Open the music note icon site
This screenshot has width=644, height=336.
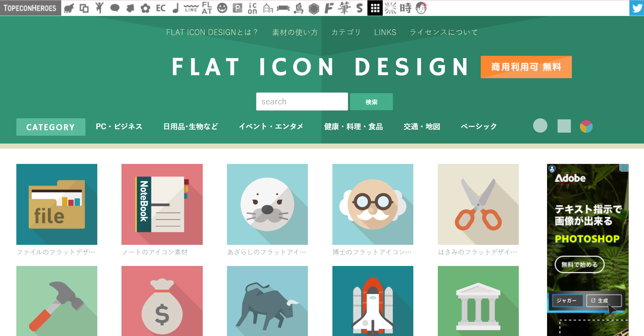tap(176, 8)
